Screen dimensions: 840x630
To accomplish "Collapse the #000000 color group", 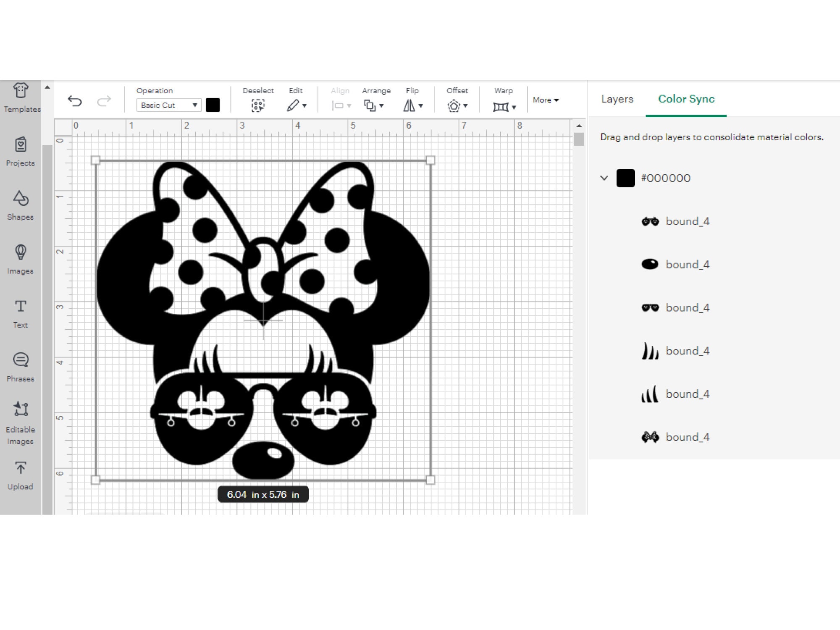I will (604, 178).
